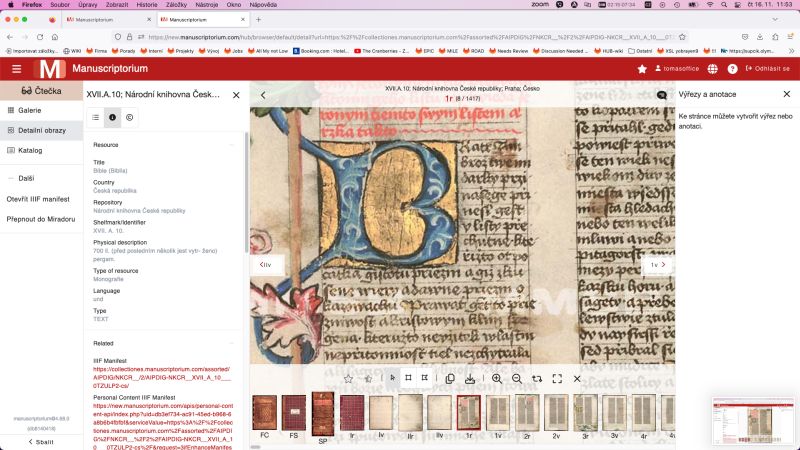Switch to Katalog view
The width and height of the screenshot is (800, 450).
[x=41, y=151]
